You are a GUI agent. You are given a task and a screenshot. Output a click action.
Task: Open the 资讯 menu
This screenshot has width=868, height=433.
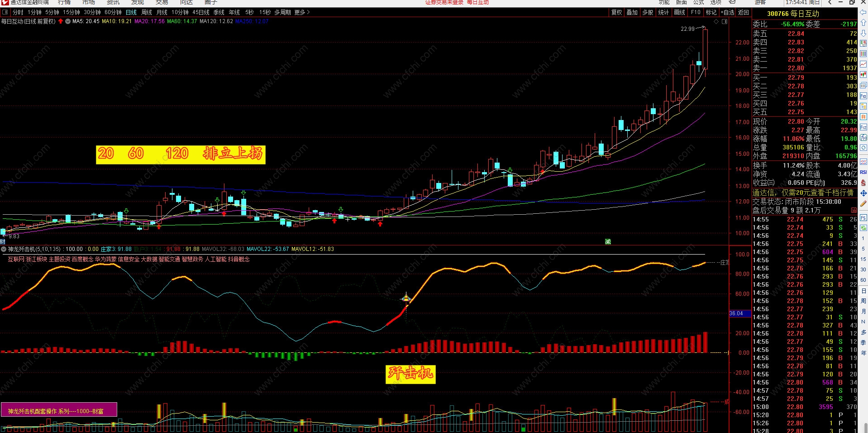point(113,2)
